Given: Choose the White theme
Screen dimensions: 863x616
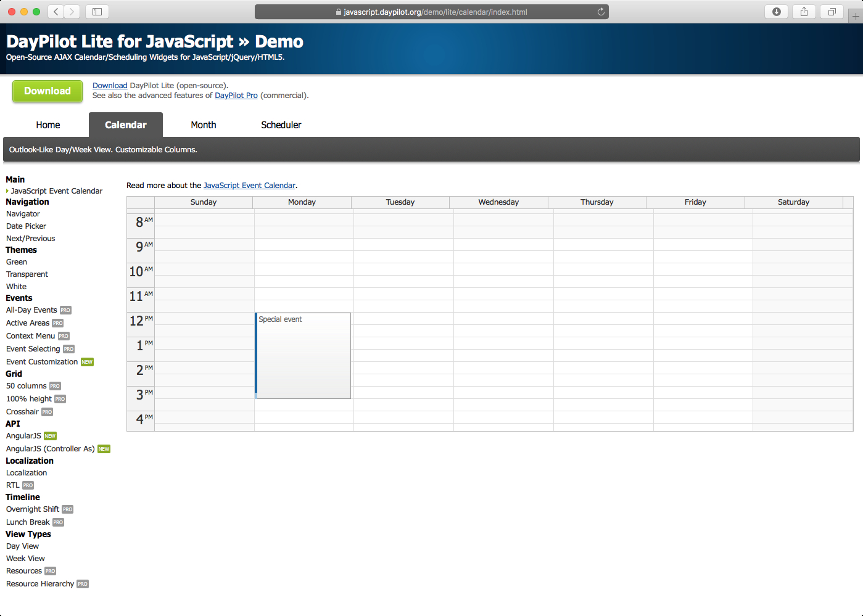Looking at the screenshot, I should pos(17,287).
